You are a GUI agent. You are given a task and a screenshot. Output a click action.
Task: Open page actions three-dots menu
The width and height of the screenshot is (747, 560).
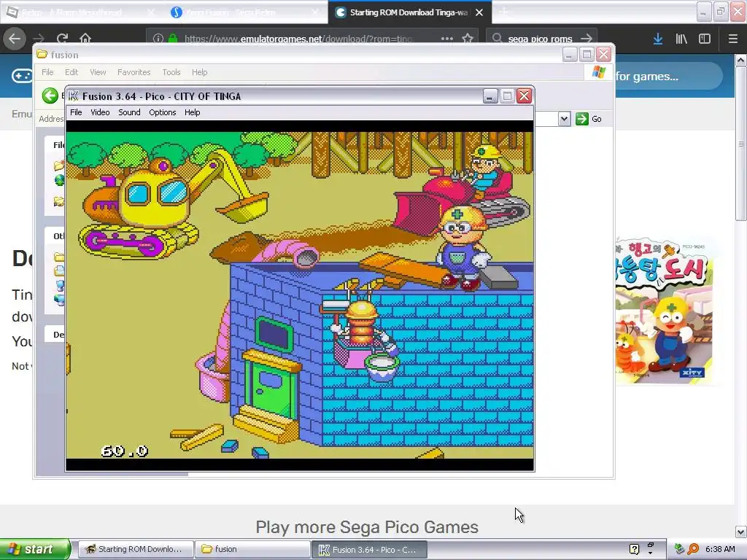pos(447,39)
